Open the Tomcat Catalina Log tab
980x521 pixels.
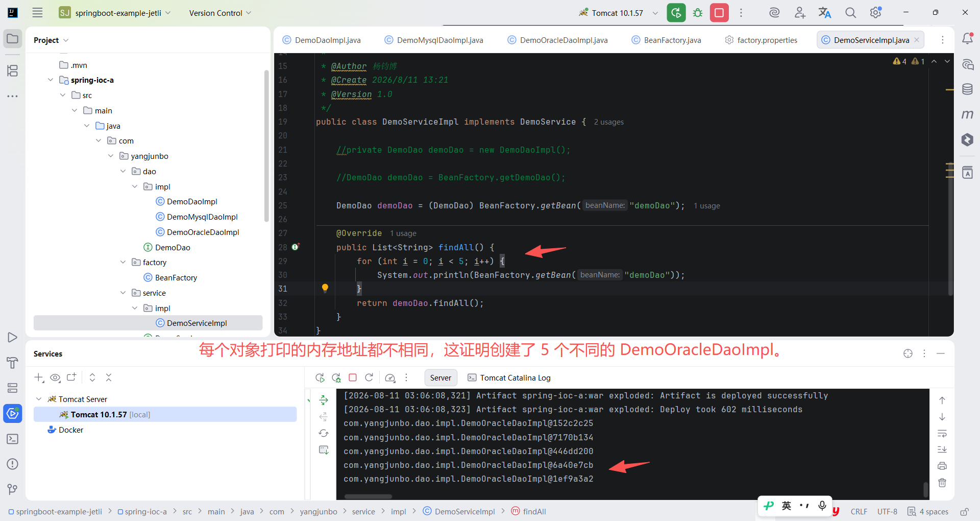[x=509, y=378]
